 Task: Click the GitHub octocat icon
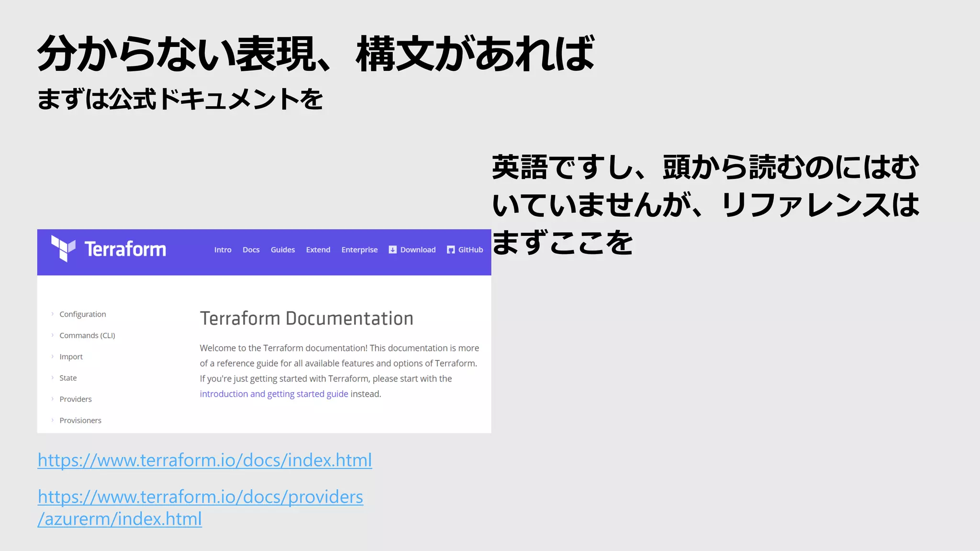click(451, 250)
